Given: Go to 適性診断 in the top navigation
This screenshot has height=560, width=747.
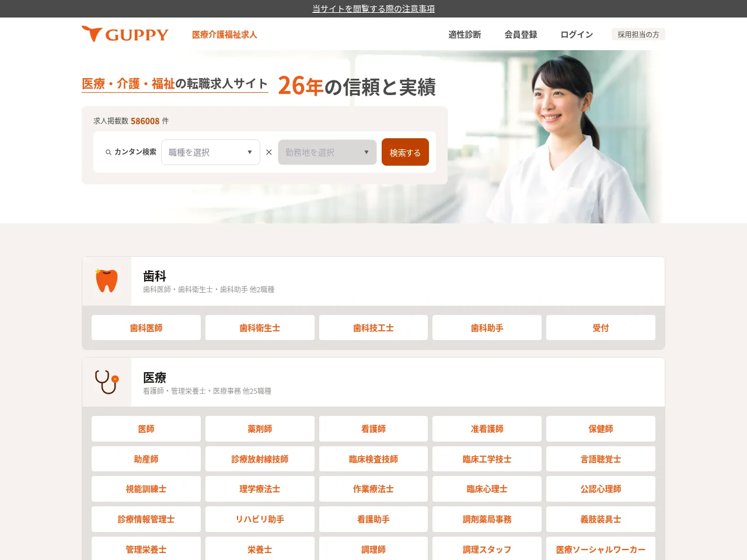Looking at the screenshot, I should pyautogui.click(x=465, y=34).
